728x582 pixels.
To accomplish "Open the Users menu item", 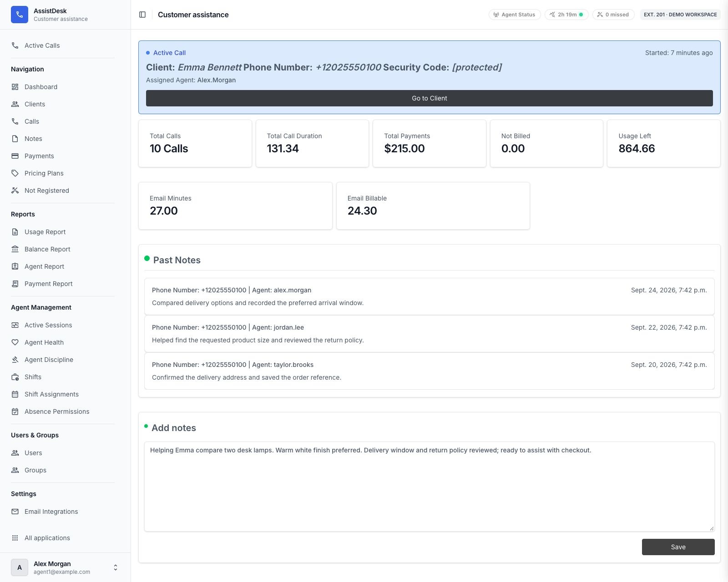I will point(63,453).
